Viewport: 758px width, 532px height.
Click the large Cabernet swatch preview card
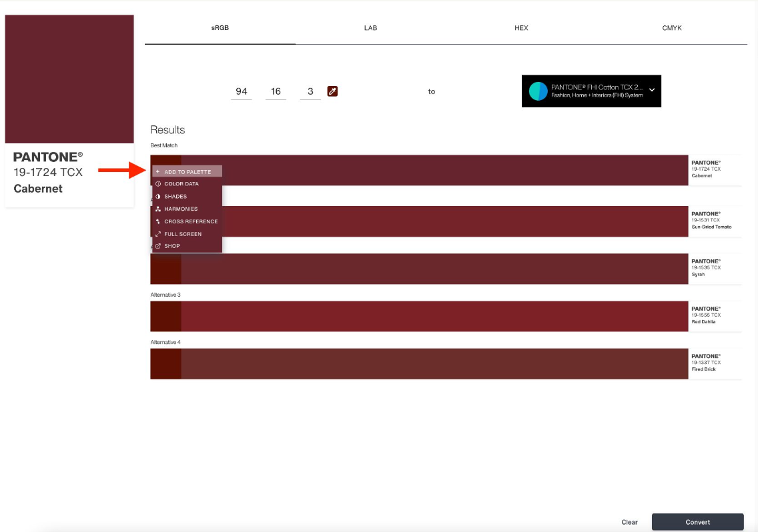pos(69,111)
